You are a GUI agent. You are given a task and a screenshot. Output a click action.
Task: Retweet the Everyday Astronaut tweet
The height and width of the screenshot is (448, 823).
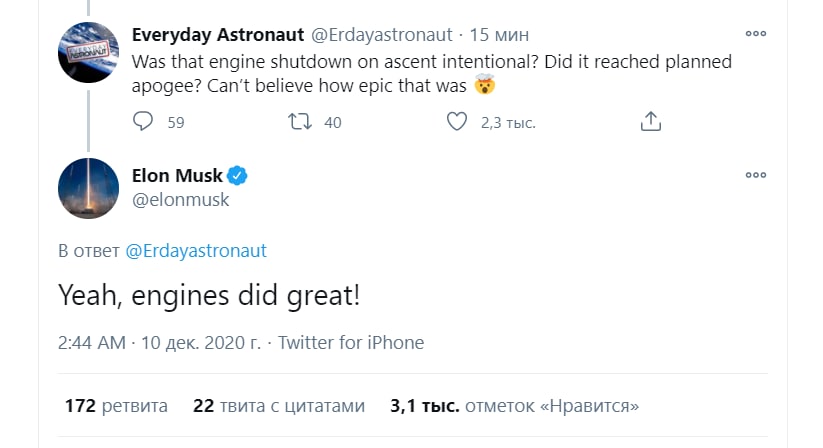click(x=300, y=122)
